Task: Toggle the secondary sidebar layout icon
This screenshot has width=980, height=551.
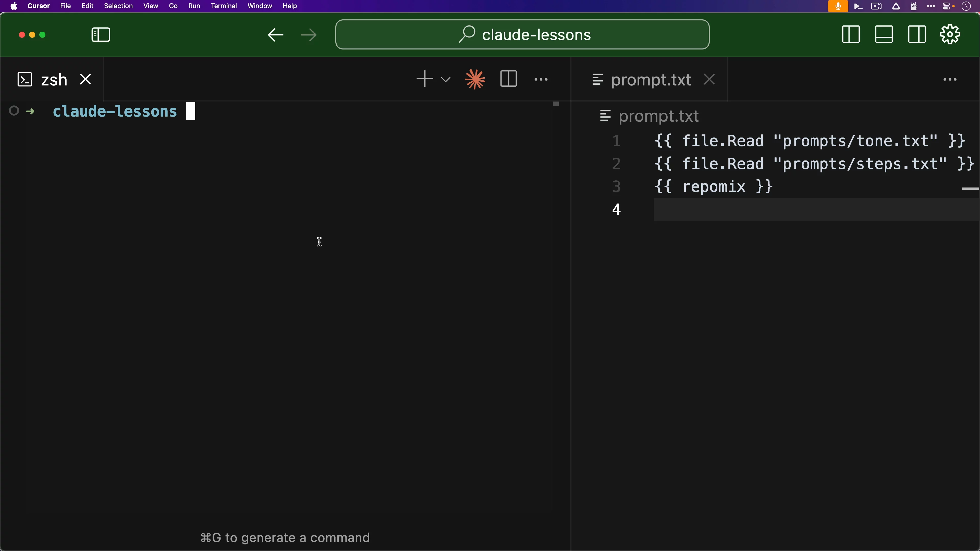Action: [x=917, y=35]
